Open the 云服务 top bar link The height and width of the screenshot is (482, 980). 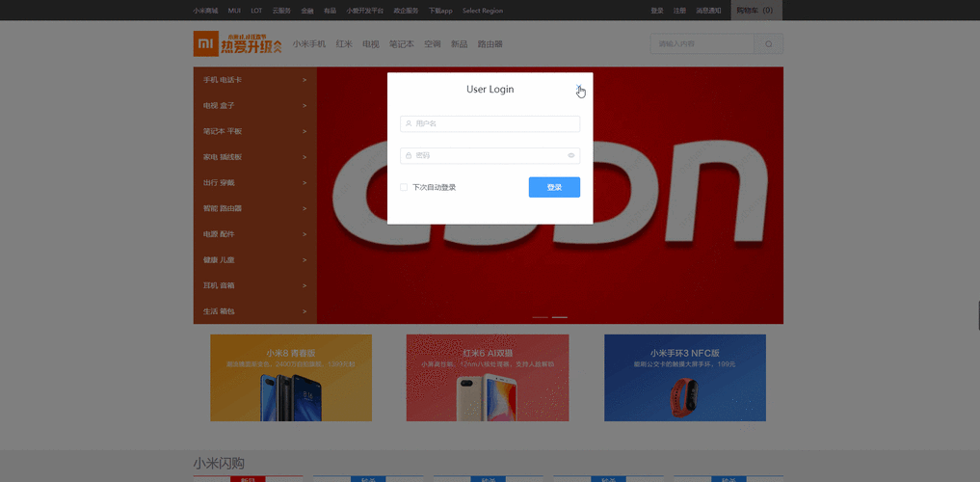tap(281, 11)
